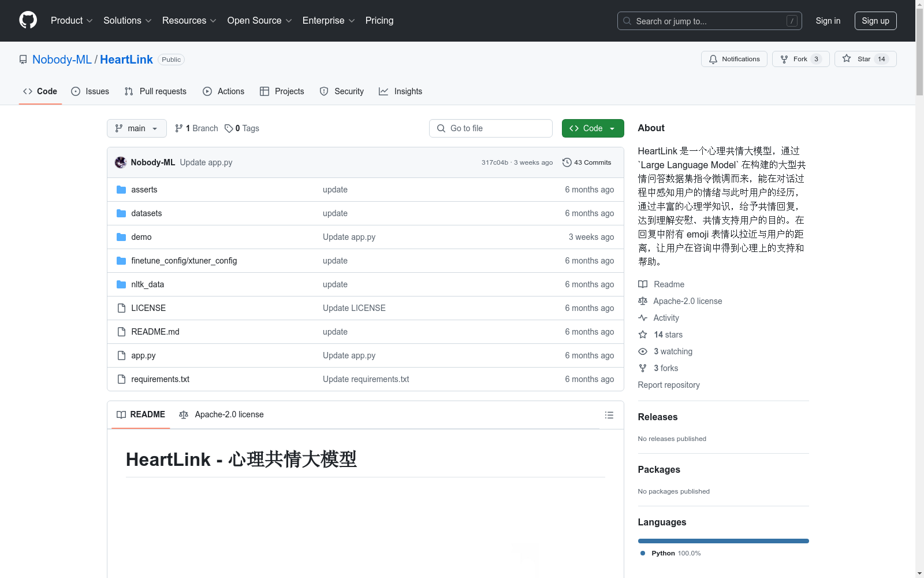924x578 pixels.
Task: Open the GitHub home logo icon
Action: pyautogui.click(x=28, y=20)
